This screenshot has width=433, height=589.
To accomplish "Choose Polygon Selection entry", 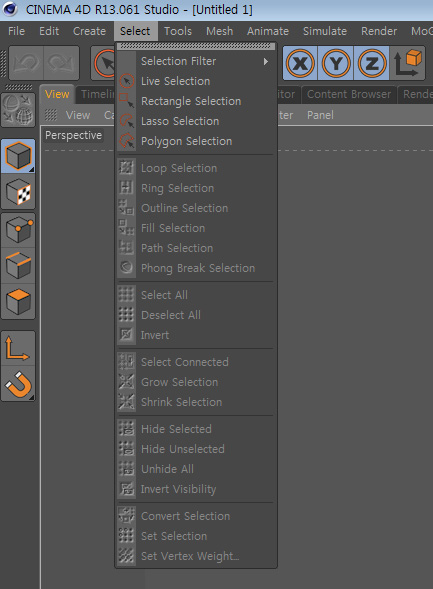I will click(x=196, y=141).
